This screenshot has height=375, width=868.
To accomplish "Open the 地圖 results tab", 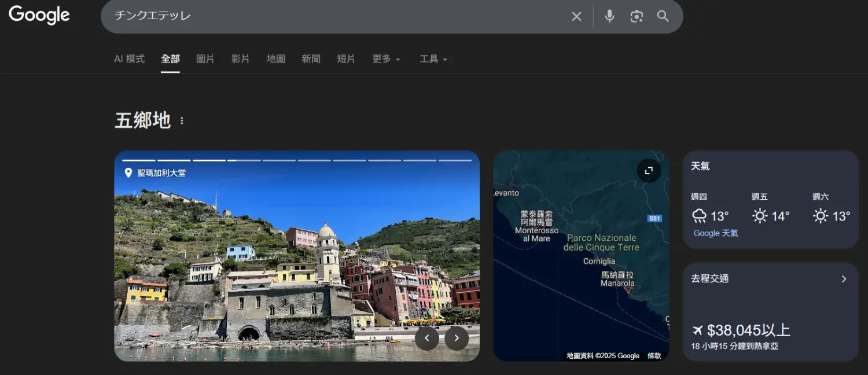I will (x=276, y=59).
